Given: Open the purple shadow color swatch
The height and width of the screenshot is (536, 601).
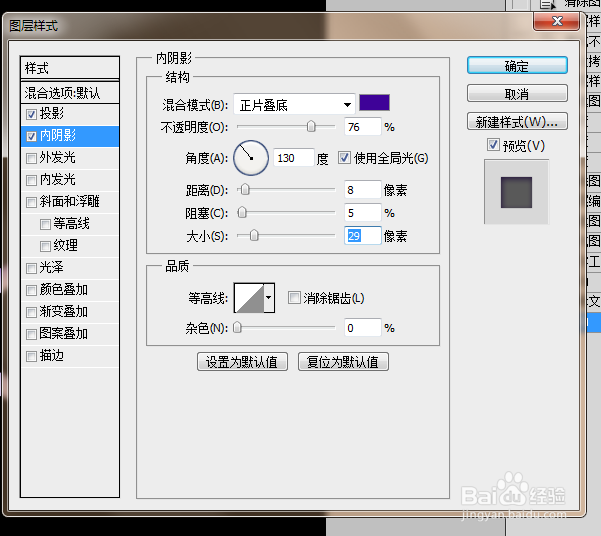Looking at the screenshot, I should (374, 103).
